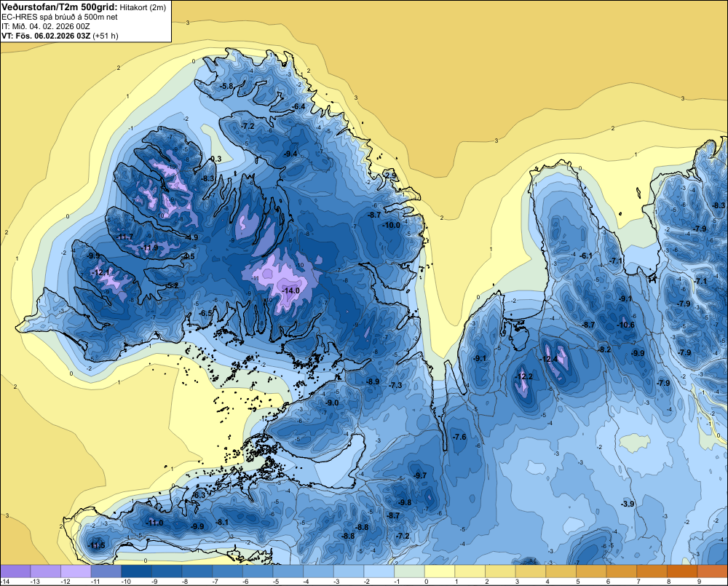Click the 2.9 coastal temperature value
The width and height of the screenshot is (728, 586).
click(x=392, y=175)
